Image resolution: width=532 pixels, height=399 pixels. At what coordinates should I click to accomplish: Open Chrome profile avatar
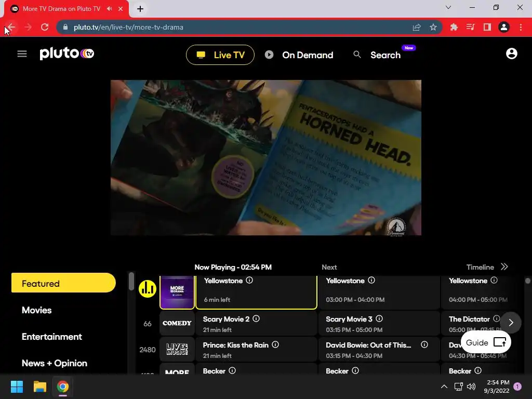point(504,27)
